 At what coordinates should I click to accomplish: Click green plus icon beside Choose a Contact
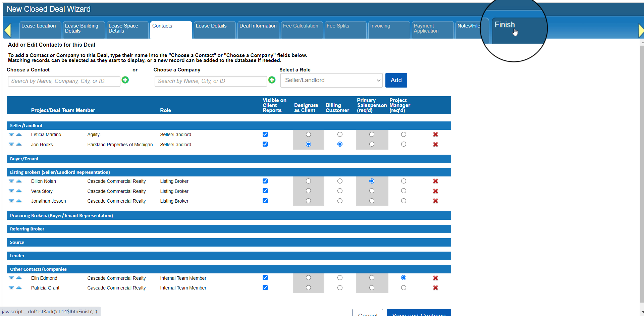point(125,80)
